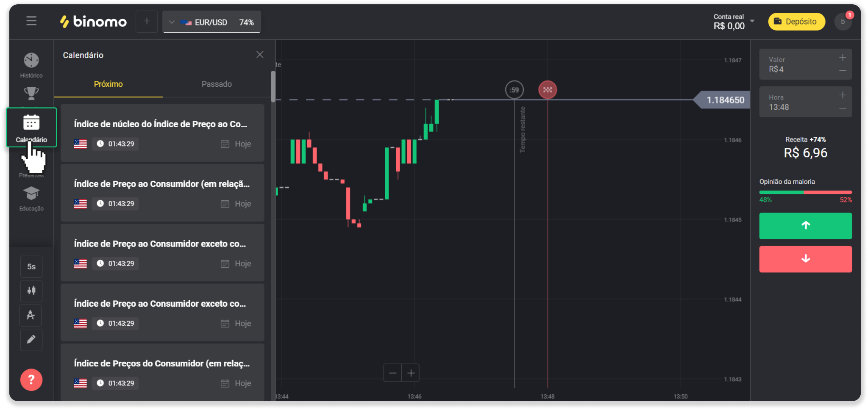Decrease the Hora time with minus
Screen dimensions: 868x410
point(843,109)
